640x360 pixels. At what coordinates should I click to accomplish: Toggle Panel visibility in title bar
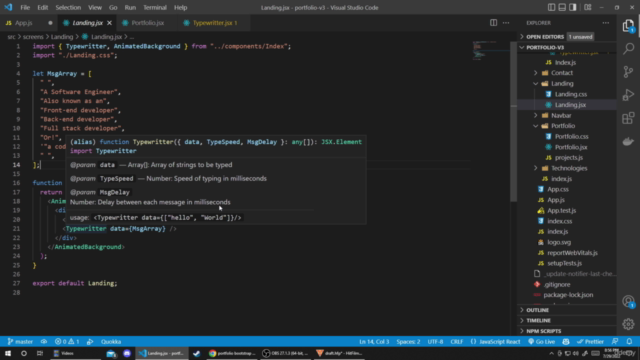[562, 7]
